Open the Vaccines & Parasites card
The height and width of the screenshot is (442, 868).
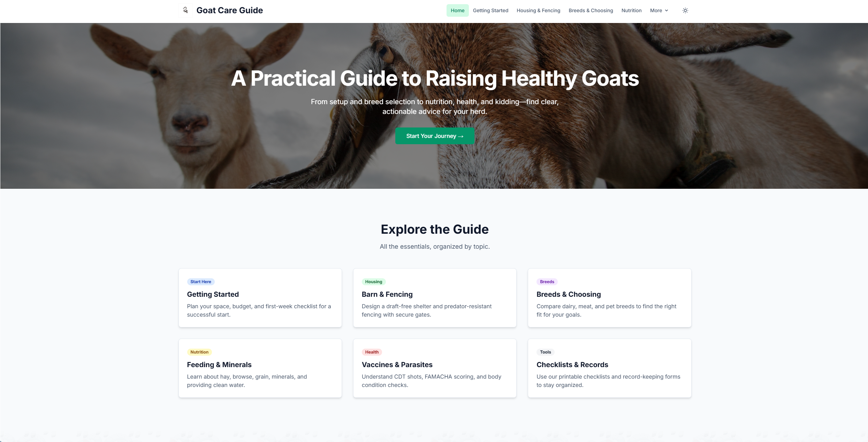435,368
